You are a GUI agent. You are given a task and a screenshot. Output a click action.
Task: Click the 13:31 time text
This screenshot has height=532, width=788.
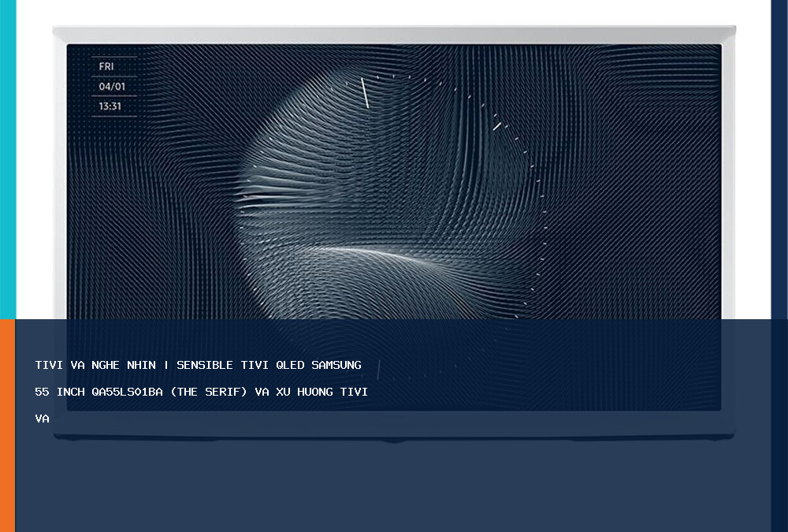pyautogui.click(x=110, y=106)
